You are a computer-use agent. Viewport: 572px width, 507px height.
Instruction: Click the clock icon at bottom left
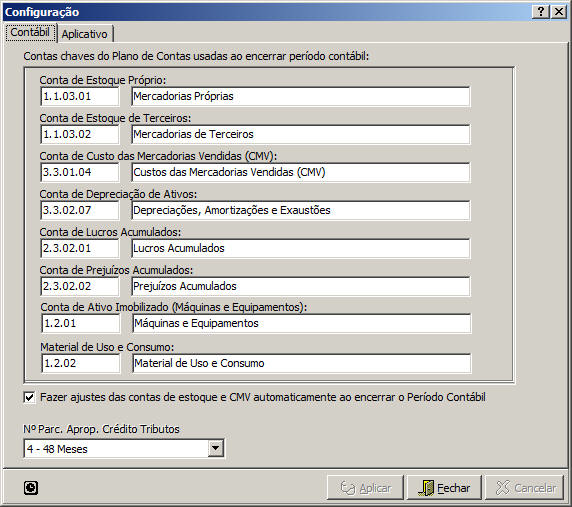coord(31,488)
